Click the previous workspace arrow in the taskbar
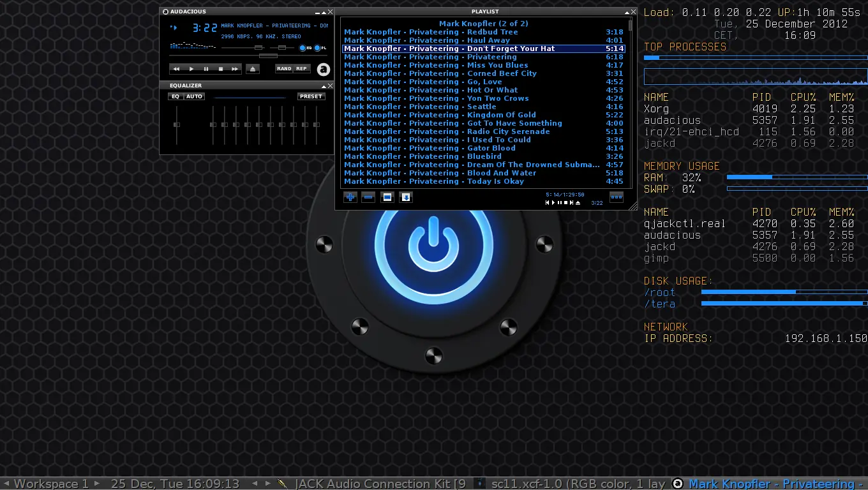Screen dimensions: 868x490 (x=7, y=484)
